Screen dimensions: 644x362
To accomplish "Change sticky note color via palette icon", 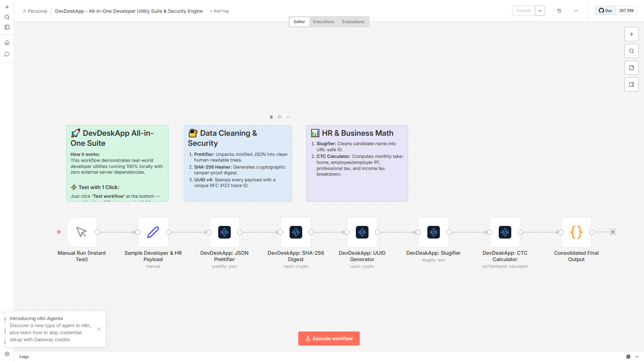I will click(x=280, y=117).
